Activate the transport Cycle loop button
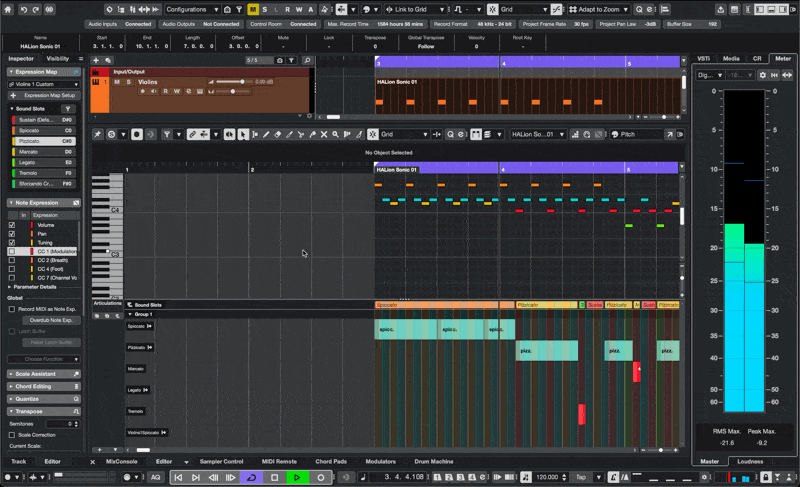The image size is (800, 487). tap(251, 477)
